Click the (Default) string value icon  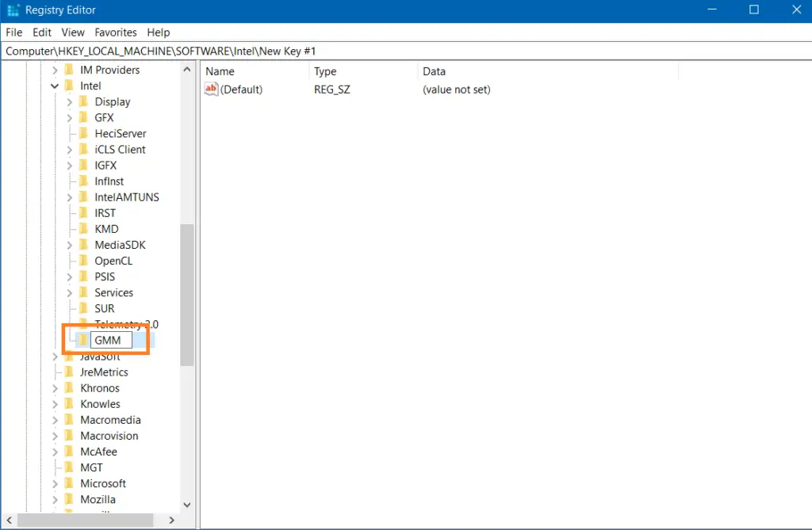point(211,90)
